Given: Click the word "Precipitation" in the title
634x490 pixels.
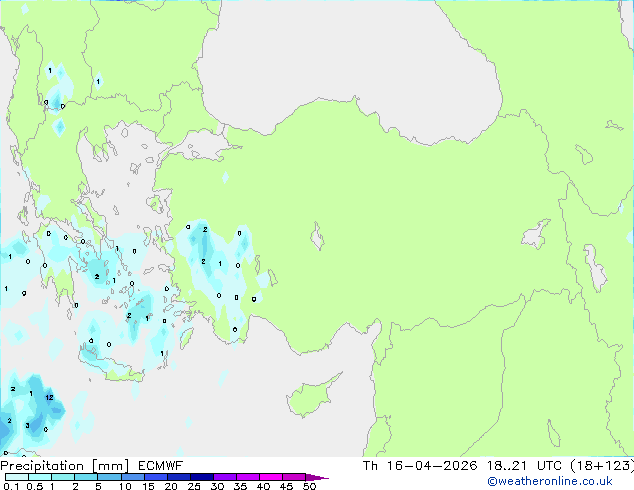Looking at the screenshot, I should tap(42, 466).
